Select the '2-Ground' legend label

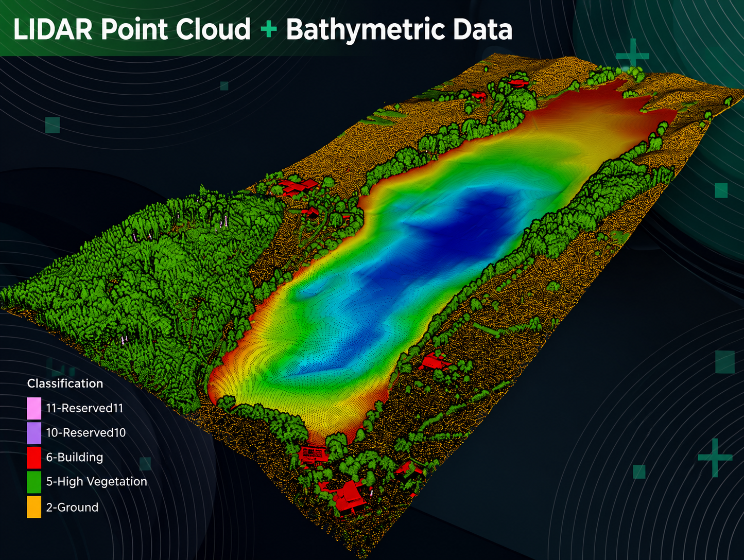(x=72, y=507)
